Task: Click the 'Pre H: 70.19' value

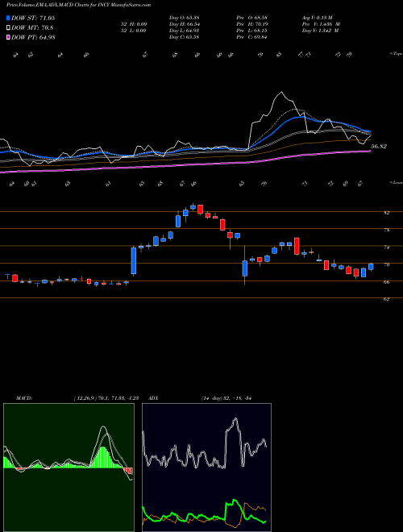Action: point(251,24)
